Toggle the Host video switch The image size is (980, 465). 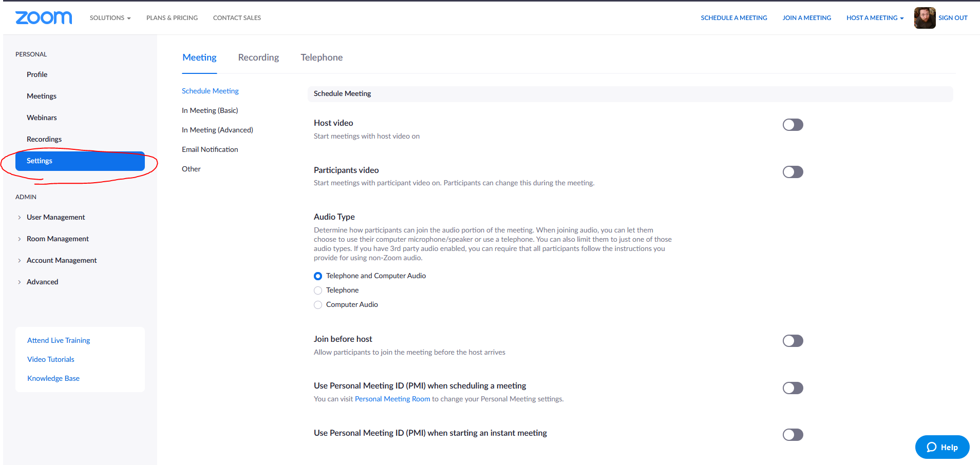click(793, 125)
